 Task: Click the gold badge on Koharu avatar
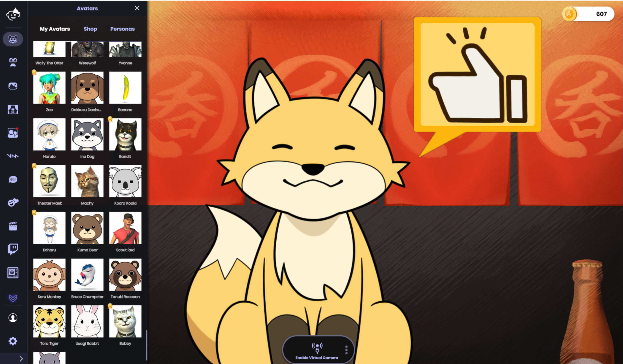click(34, 212)
